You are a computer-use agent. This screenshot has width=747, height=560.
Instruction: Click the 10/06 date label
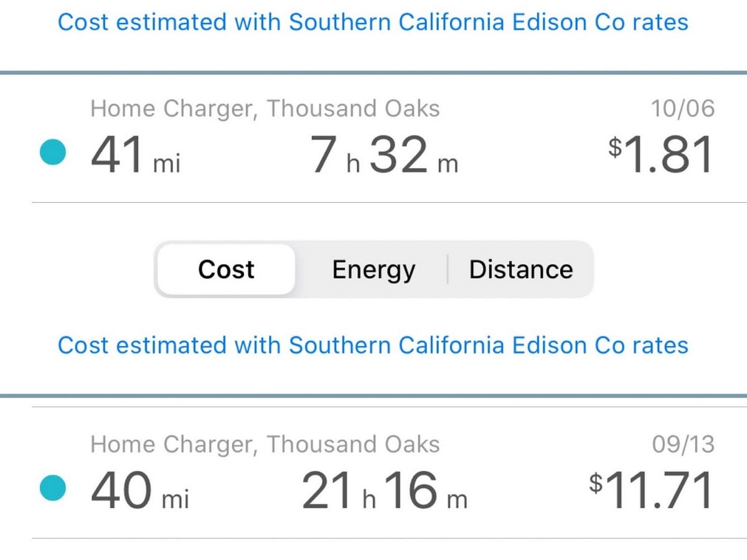click(683, 109)
